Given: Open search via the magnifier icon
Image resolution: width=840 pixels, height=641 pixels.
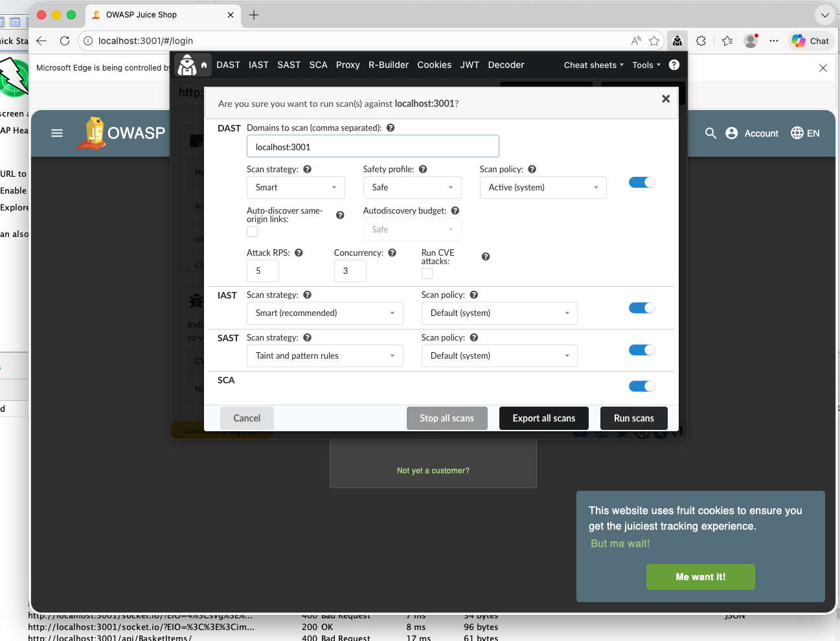Looking at the screenshot, I should coord(710,133).
